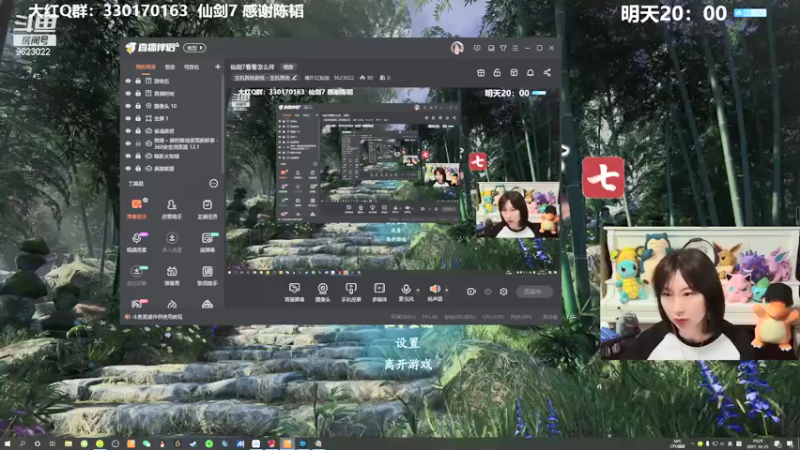Image resolution: width=800 pixels, height=450 pixels.
Task: Switch to the third scene tab
Action: [x=191, y=67]
